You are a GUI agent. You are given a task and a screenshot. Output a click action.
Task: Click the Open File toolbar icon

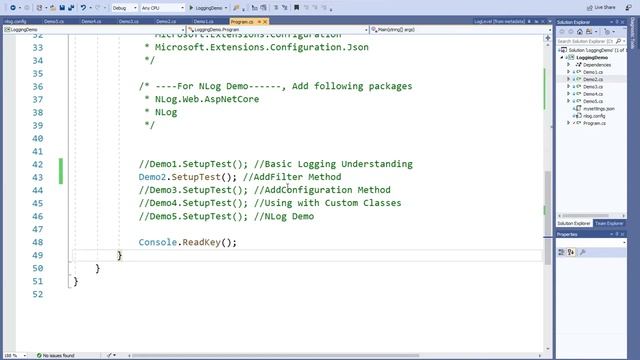click(53, 8)
